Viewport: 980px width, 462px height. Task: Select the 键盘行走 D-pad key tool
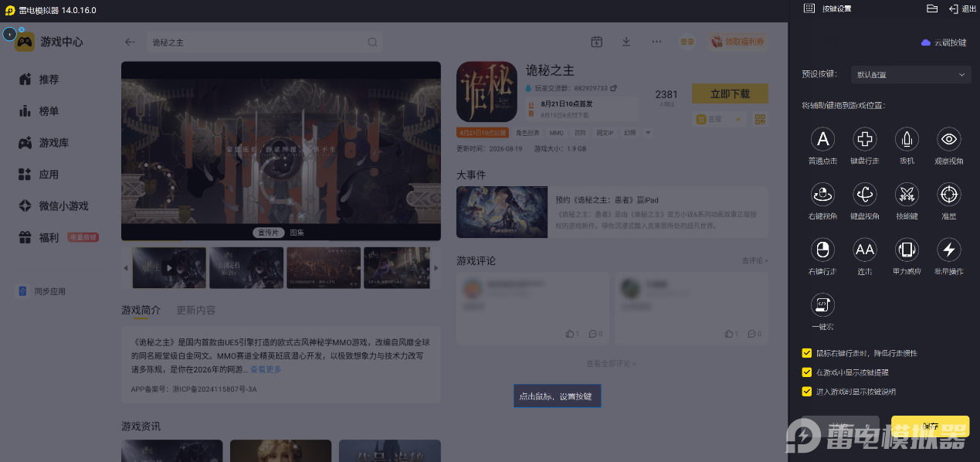click(x=865, y=140)
